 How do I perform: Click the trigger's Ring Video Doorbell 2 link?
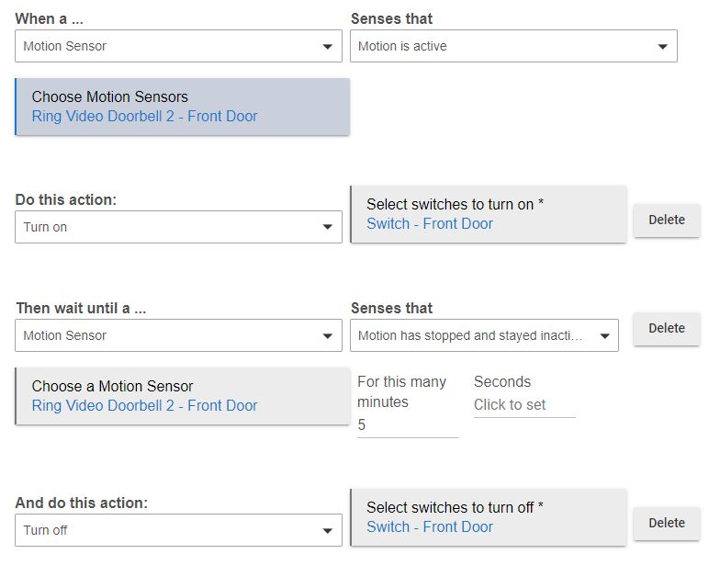point(144,117)
